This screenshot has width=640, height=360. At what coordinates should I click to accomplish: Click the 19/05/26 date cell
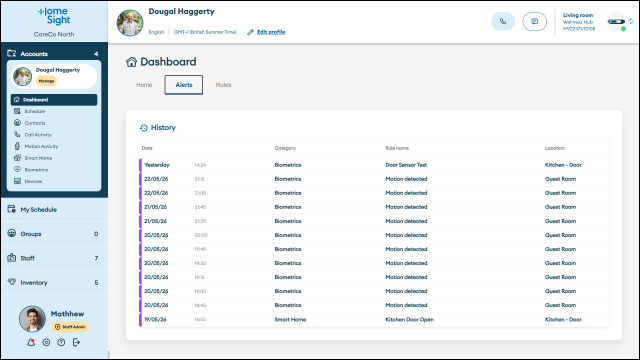[x=155, y=320]
